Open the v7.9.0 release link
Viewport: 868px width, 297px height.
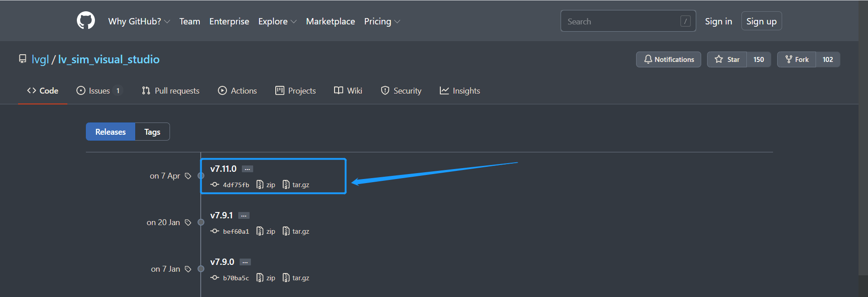222,262
